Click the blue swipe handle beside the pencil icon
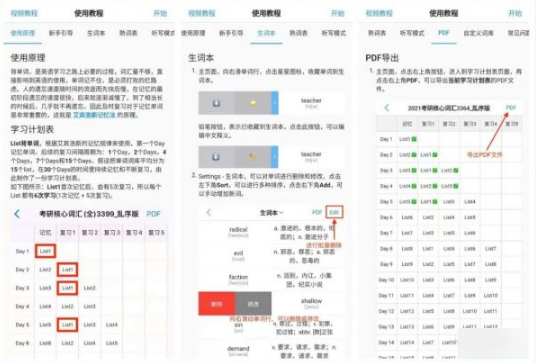 click(x=274, y=157)
